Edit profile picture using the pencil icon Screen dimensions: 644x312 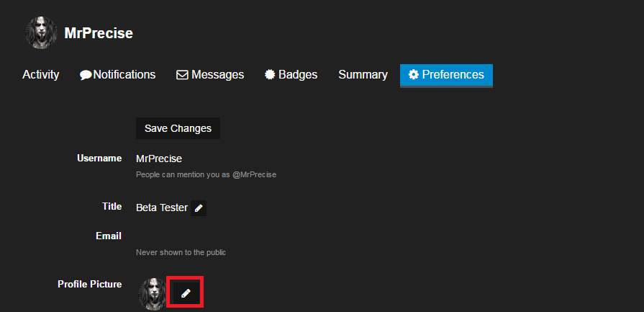point(186,293)
